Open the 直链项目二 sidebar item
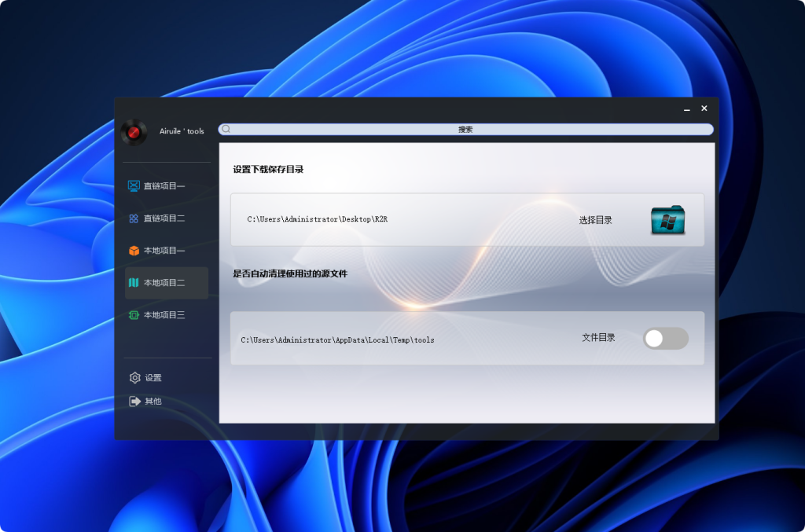The image size is (805, 532). (167, 218)
